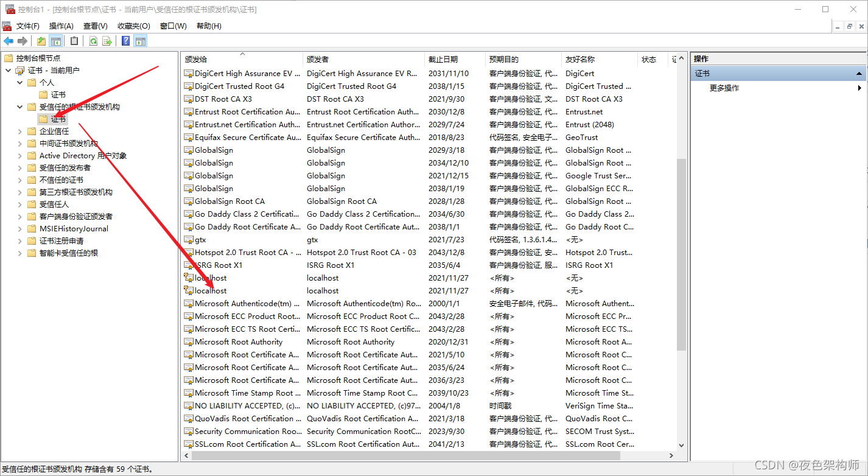Expand the 受信任的发布者 tree node
This screenshot has width=868, height=476.
(x=20, y=167)
